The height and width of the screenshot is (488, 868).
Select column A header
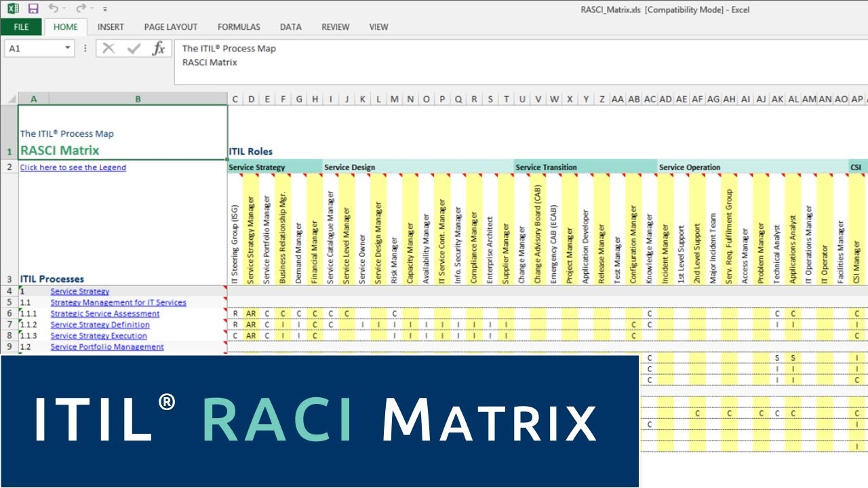33,99
